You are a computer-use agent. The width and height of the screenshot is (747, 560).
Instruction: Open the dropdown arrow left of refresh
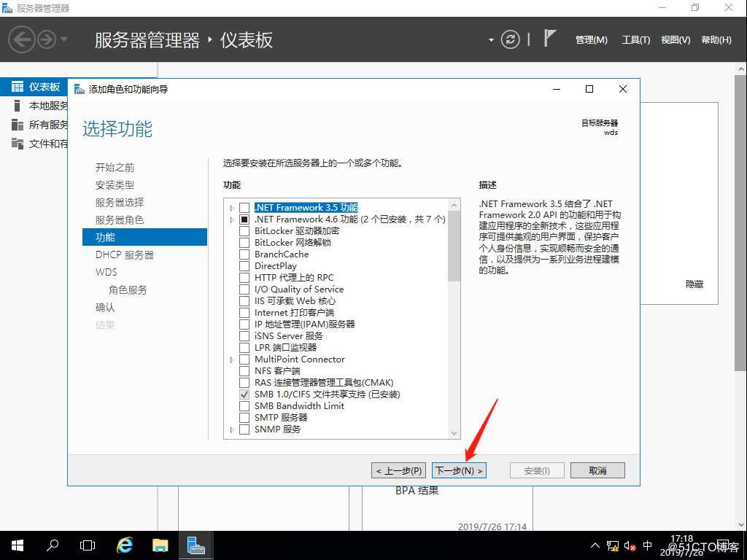tap(491, 40)
